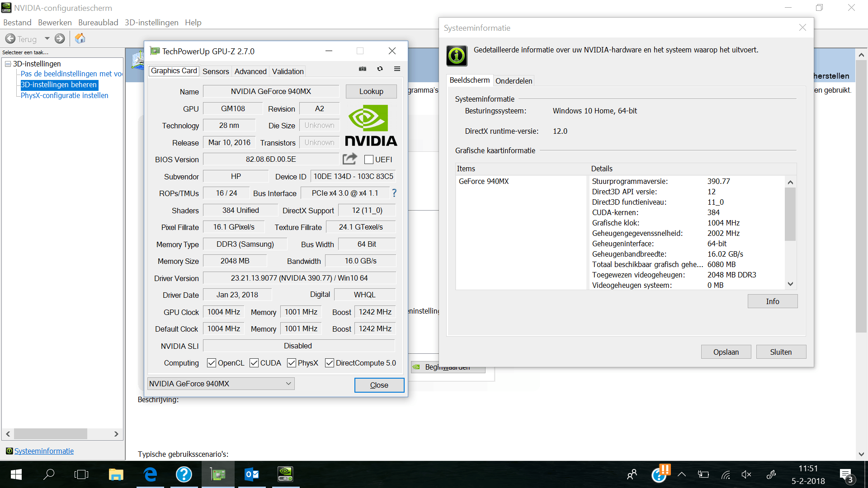Click the NVIDIA logo in GPU-Z

click(x=371, y=126)
